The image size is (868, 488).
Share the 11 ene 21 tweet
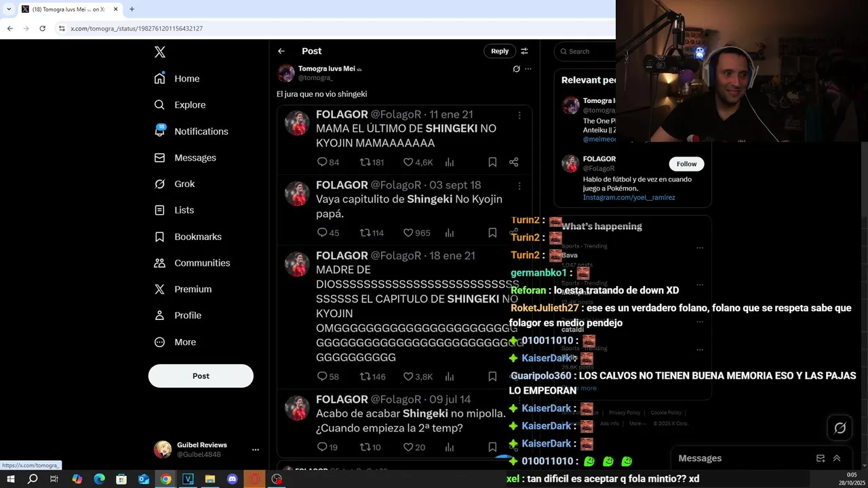point(513,162)
